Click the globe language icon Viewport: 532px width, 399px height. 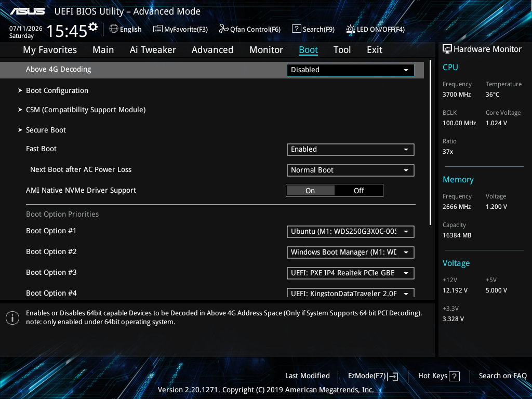coord(114,29)
